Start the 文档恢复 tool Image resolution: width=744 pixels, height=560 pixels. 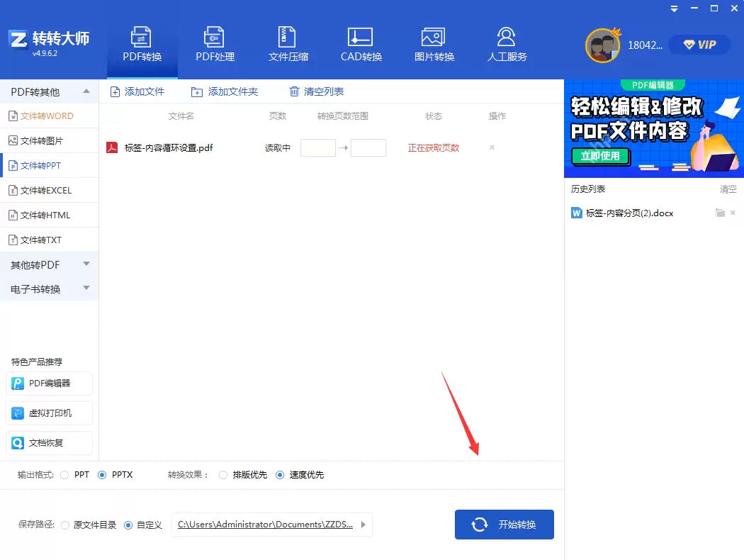49,443
